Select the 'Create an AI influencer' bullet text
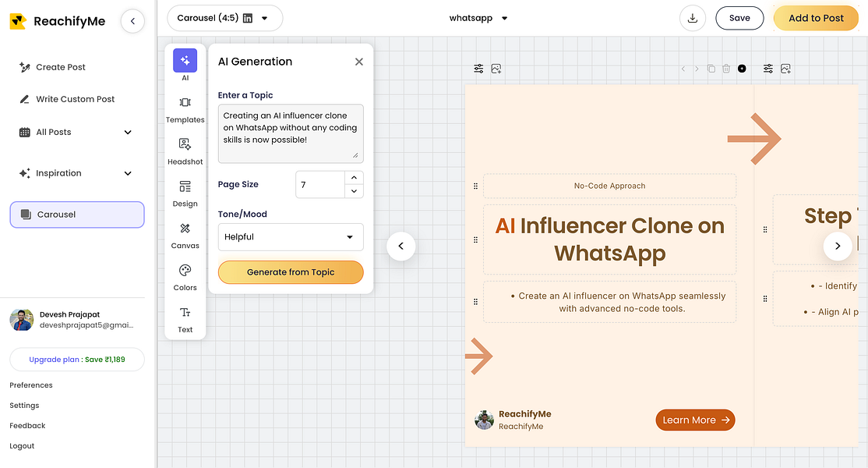Viewport: 868px width, 468px height. point(617,302)
